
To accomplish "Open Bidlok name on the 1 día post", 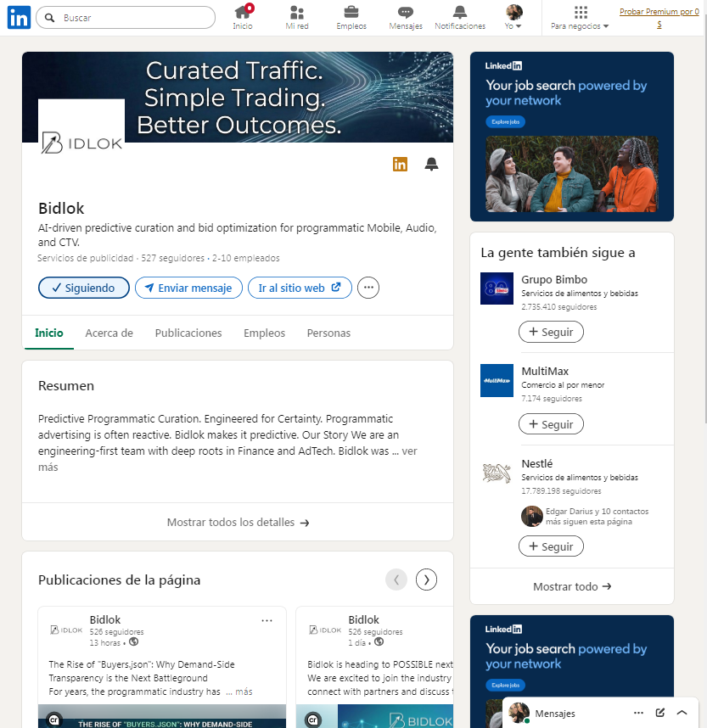I will tap(364, 620).
